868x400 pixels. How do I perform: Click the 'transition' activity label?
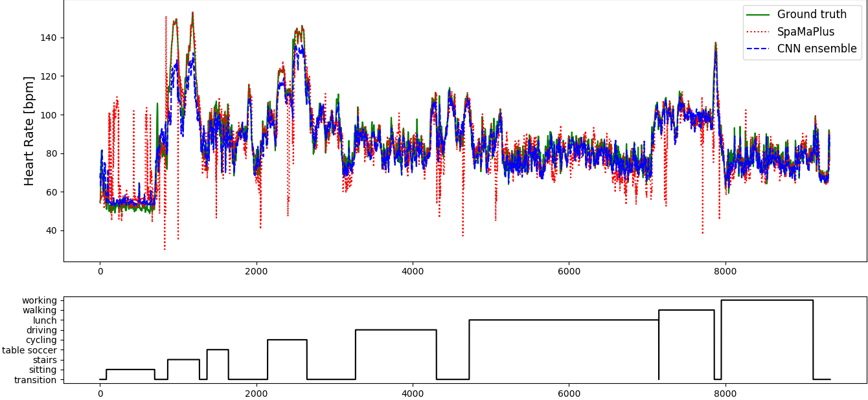tap(36, 380)
